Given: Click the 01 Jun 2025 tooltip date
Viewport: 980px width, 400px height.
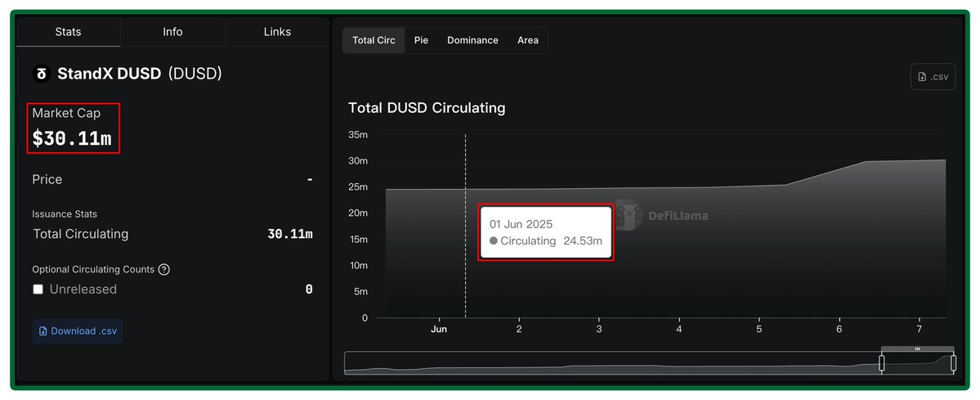Looking at the screenshot, I should coord(521,224).
